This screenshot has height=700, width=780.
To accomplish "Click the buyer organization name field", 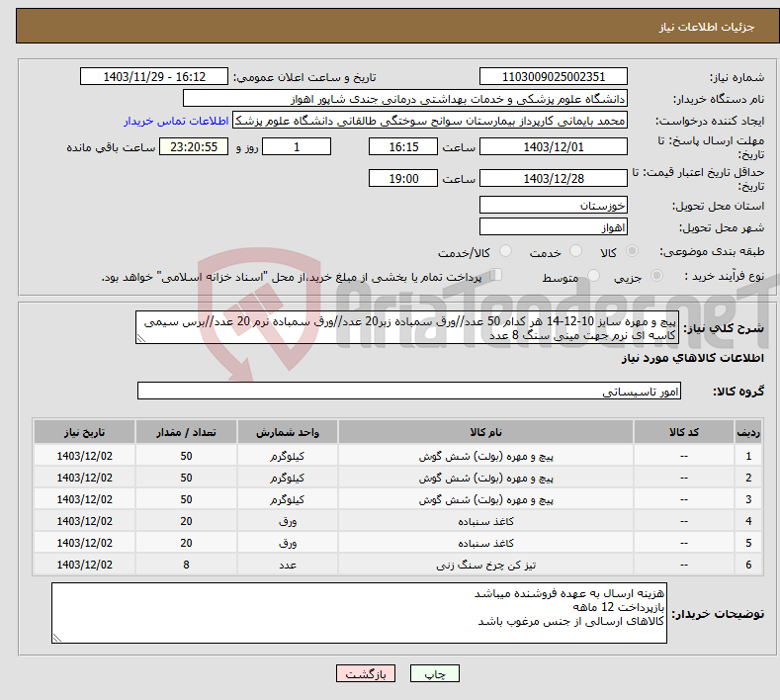I will coord(405,99).
